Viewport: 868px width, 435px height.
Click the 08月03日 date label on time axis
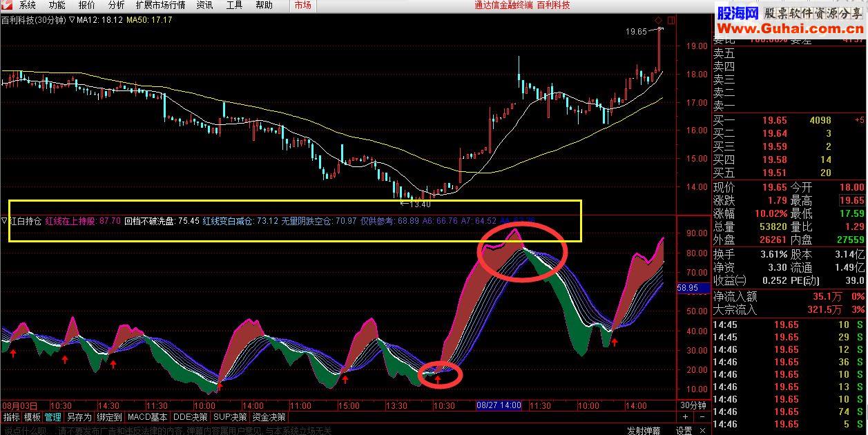point(19,405)
